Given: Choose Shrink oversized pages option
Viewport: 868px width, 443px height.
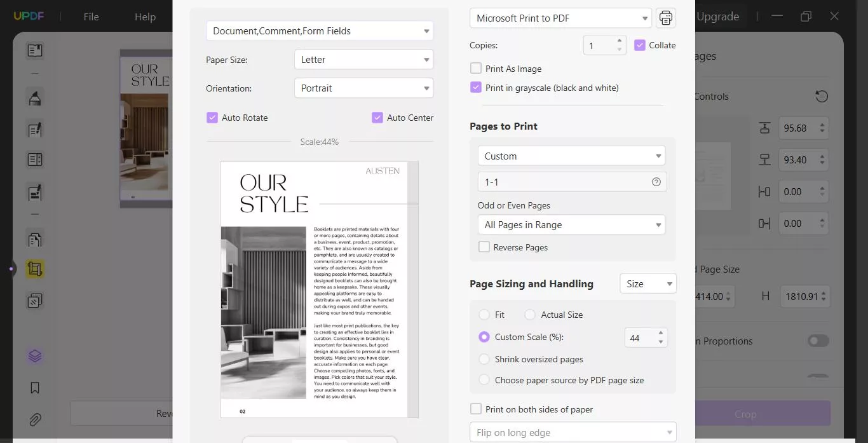Looking at the screenshot, I should click(484, 359).
